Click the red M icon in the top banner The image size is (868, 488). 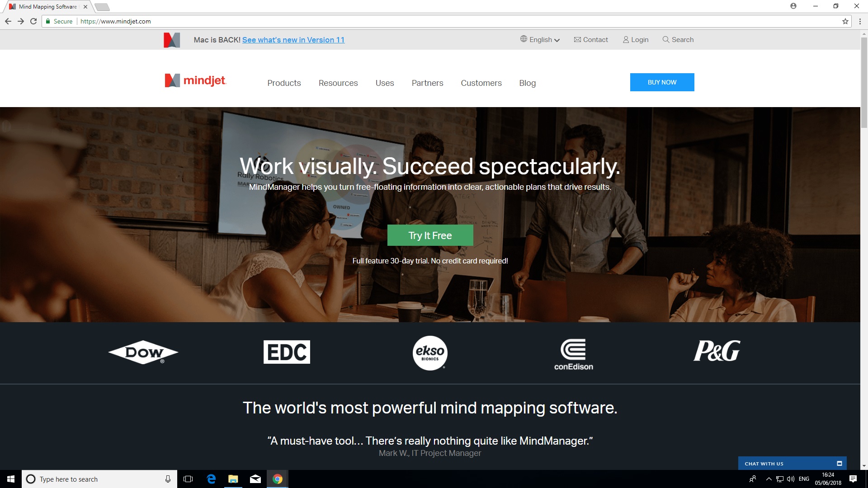(172, 40)
